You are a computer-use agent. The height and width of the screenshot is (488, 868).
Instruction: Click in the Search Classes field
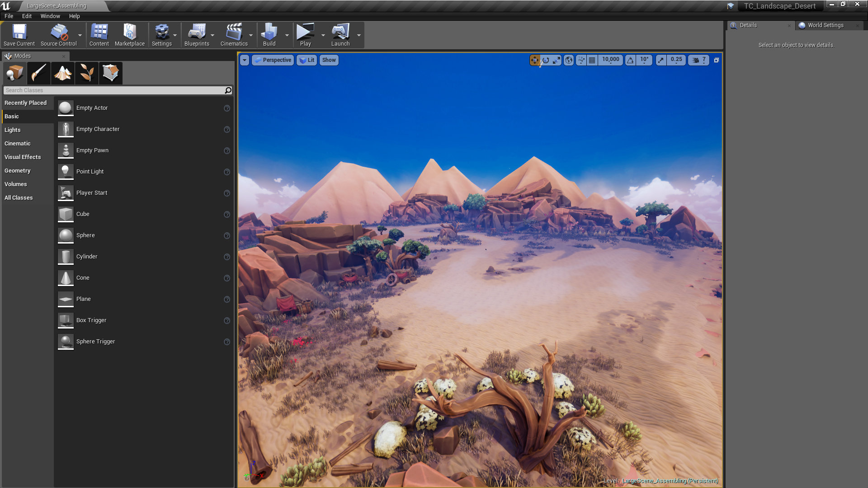pos(118,90)
